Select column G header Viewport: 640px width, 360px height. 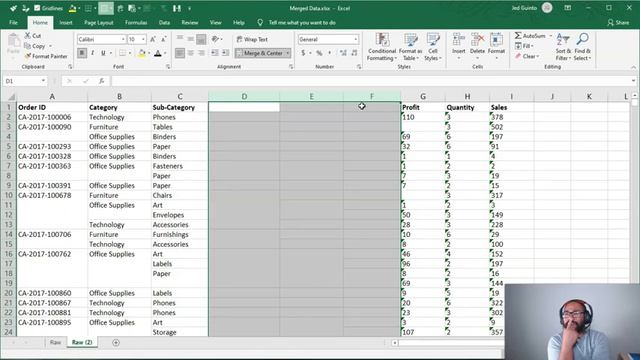(423, 97)
